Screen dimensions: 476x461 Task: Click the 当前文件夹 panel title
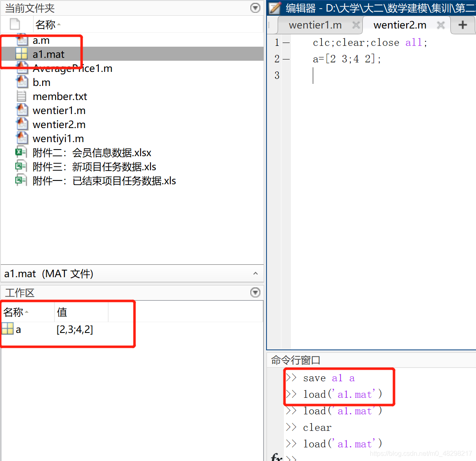30,8
